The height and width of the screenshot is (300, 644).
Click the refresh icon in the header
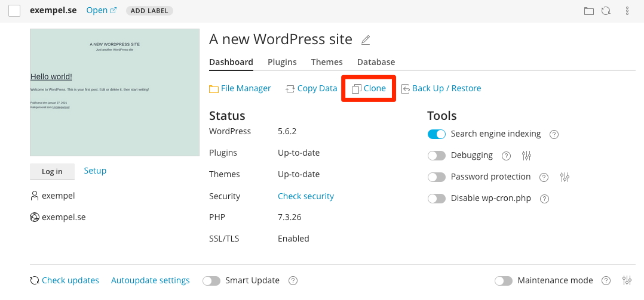coord(605,11)
